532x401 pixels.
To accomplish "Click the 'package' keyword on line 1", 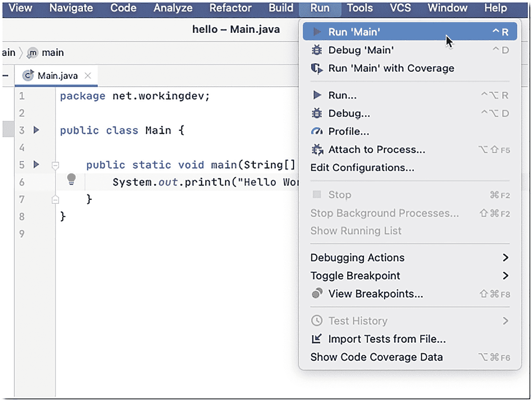I will point(83,96).
